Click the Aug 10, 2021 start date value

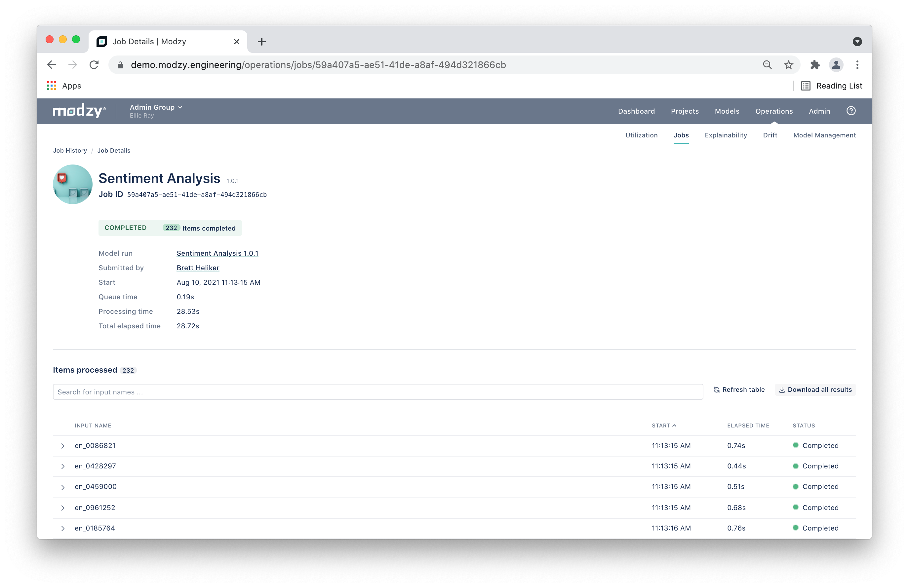[218, 282]
